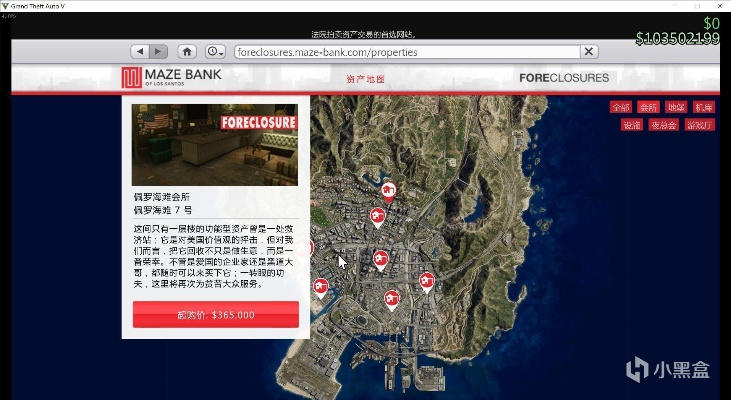Screen dimensions: 731x400
Task: Click the 佩罗海滩会所 property title
Action: pyautogui.click(x=162, y=197)
